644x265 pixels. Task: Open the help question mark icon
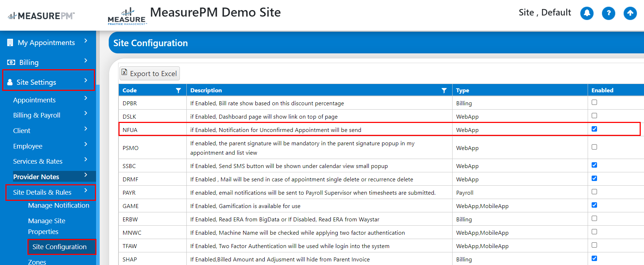(609, 13)
